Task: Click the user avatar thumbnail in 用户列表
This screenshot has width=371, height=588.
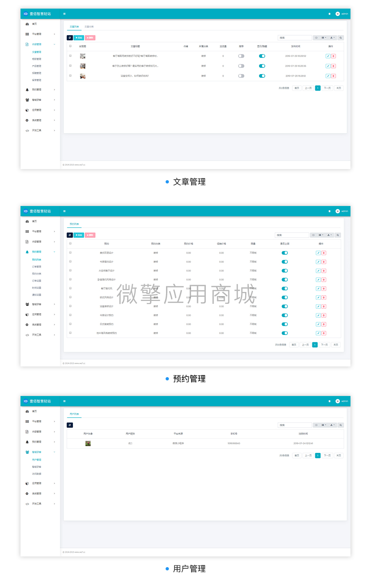Action: click(88, 443)
